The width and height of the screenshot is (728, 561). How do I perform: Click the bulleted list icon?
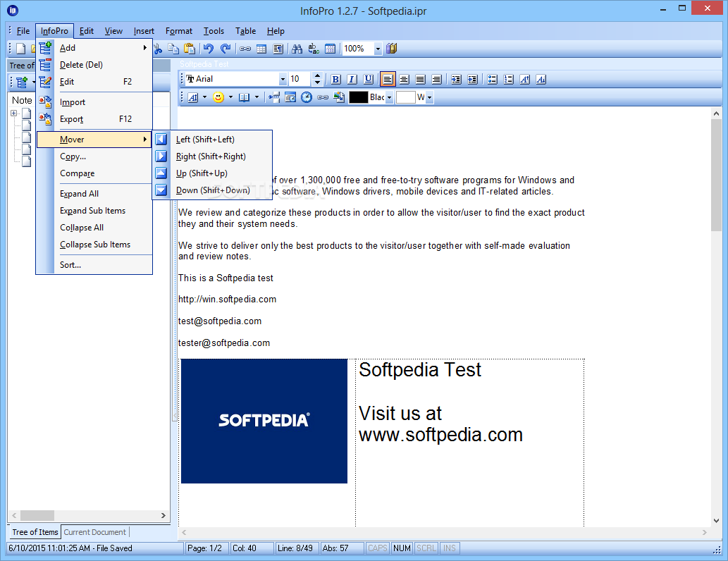493,80
